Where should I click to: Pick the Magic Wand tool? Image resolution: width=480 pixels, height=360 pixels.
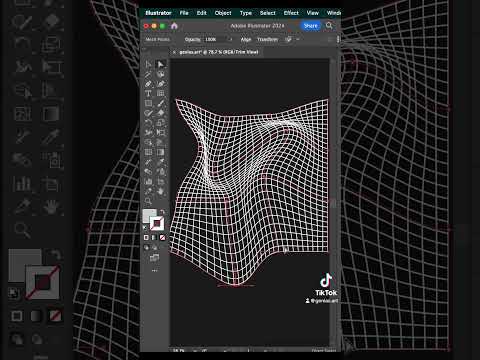click(x=148, y=74)
